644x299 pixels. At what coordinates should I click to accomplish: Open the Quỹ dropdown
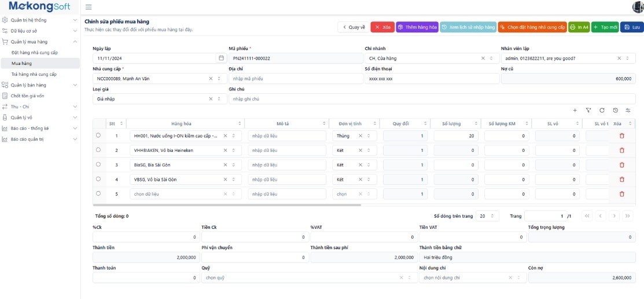[x=410, y=278]
